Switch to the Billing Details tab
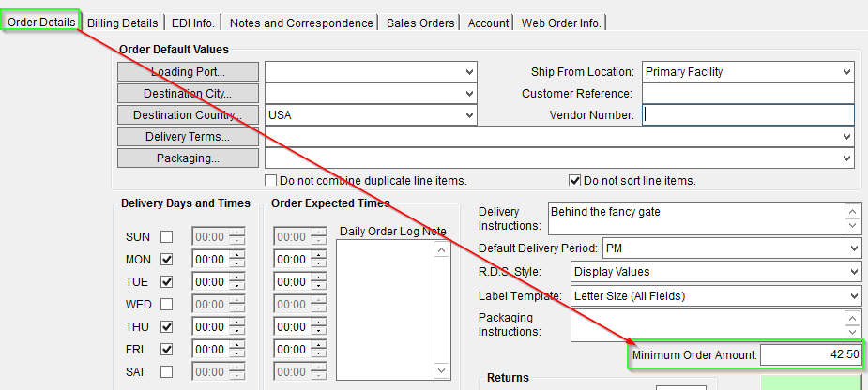The height and width of the screenshot is (390, 868). [x=124, y=22]
